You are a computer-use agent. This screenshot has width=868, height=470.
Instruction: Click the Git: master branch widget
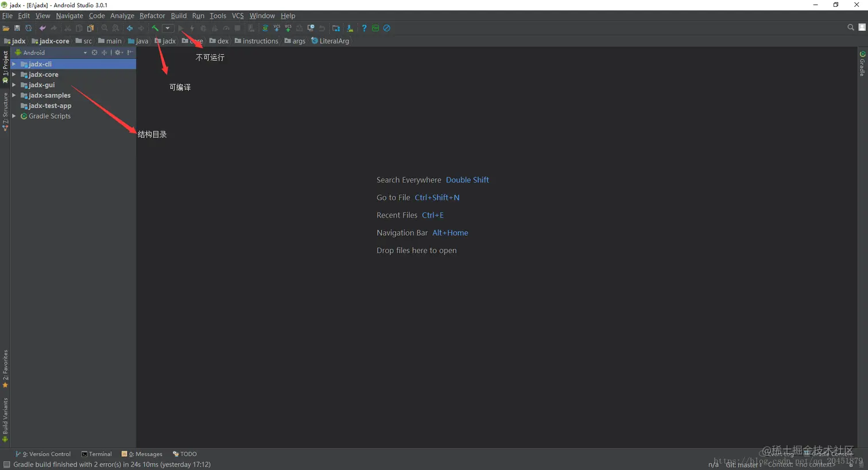pyautogui.click(x=743, y=465)
